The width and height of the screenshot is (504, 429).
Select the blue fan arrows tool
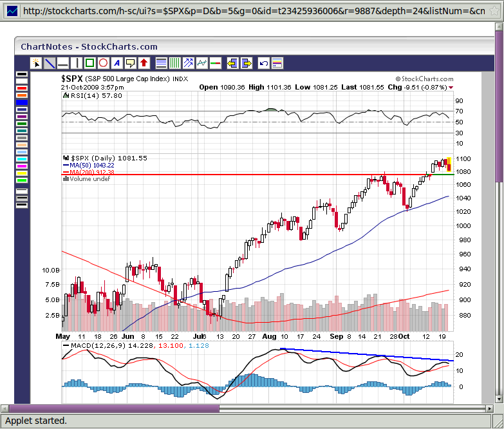(188, 63)
